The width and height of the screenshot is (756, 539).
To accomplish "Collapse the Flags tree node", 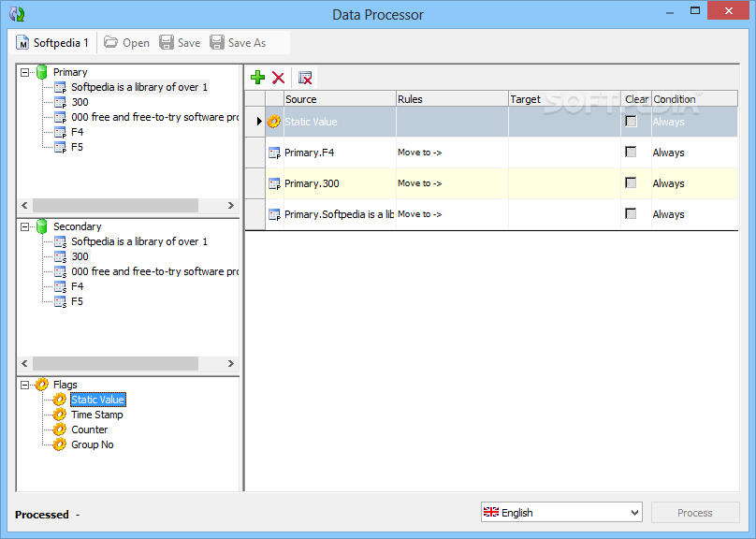I will coord(24,385).
